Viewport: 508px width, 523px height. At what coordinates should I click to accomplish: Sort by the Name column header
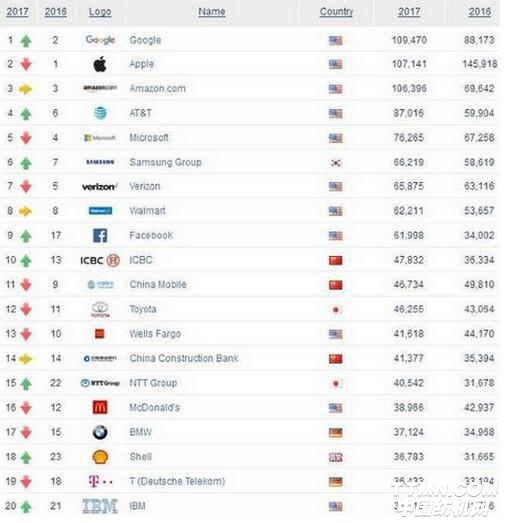212,12
